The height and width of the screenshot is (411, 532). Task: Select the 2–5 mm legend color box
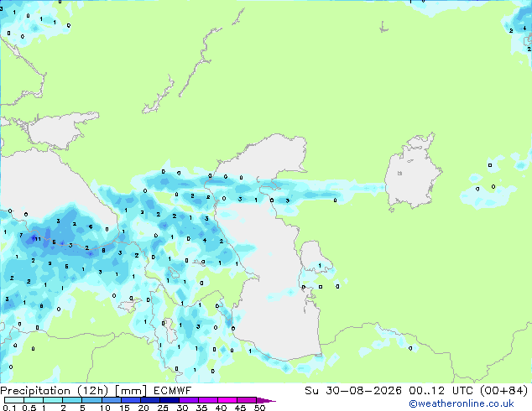[72, 400]
